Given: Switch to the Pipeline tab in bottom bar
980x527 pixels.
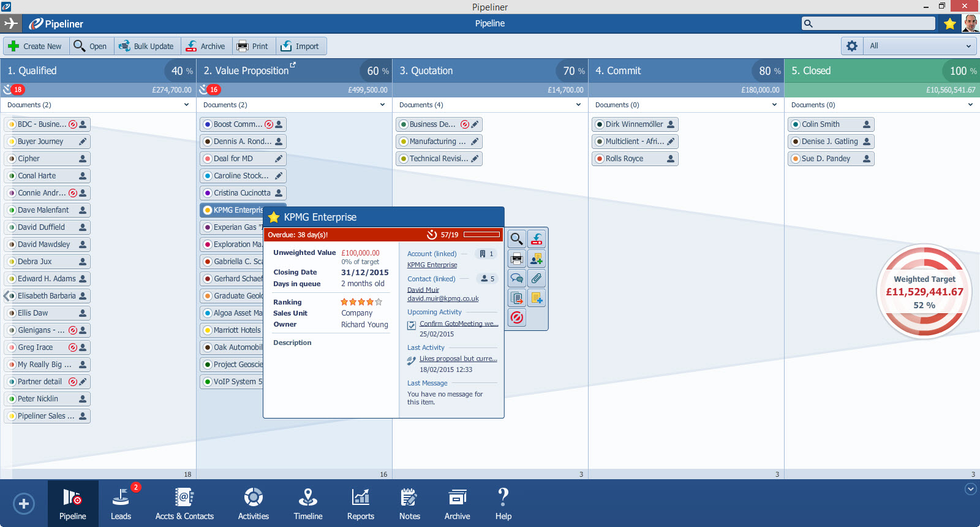Looking at the screenshot, I should click(x=73, y=504).
